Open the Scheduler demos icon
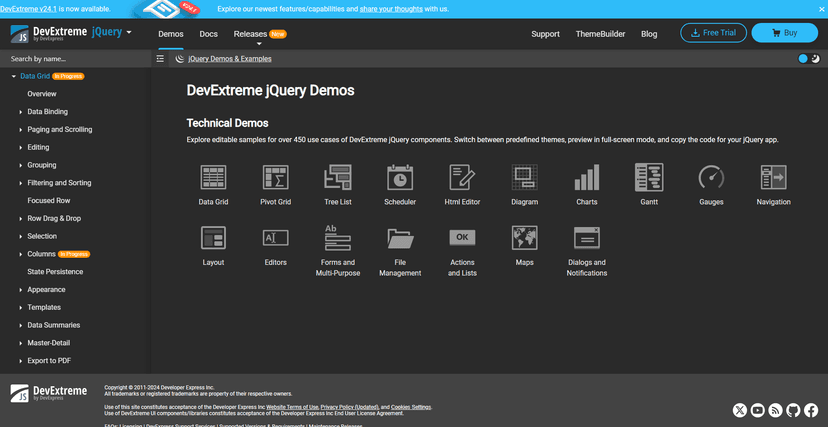The height and width of the screenshot is (427, 828). point(400,177)
